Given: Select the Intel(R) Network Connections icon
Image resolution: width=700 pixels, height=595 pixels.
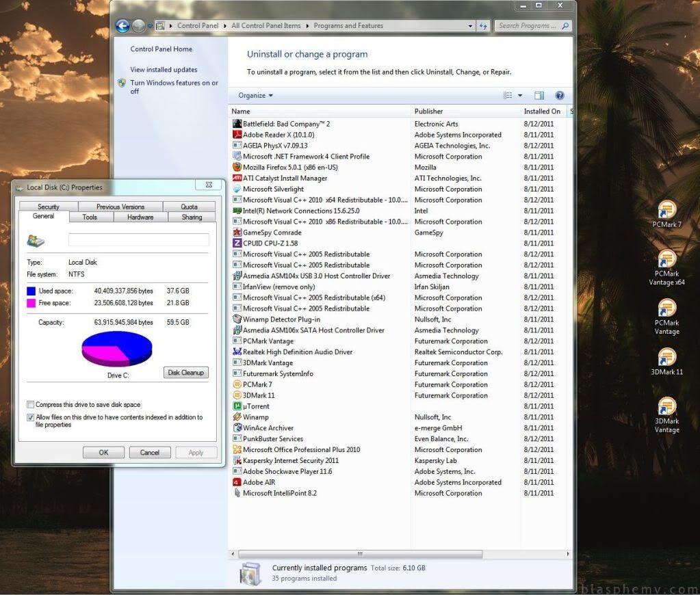Looking at the screenshot, I should pyautogui.click(x=237, y=210).
